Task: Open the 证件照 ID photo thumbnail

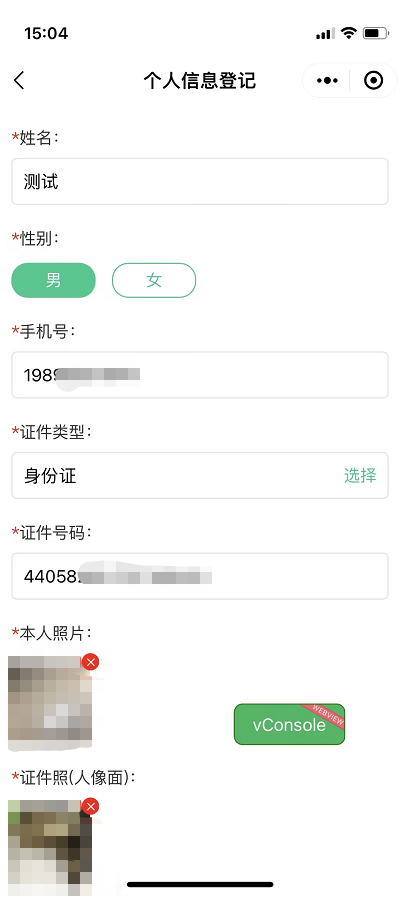Action: pyautogui.click(x=50, y=848)
